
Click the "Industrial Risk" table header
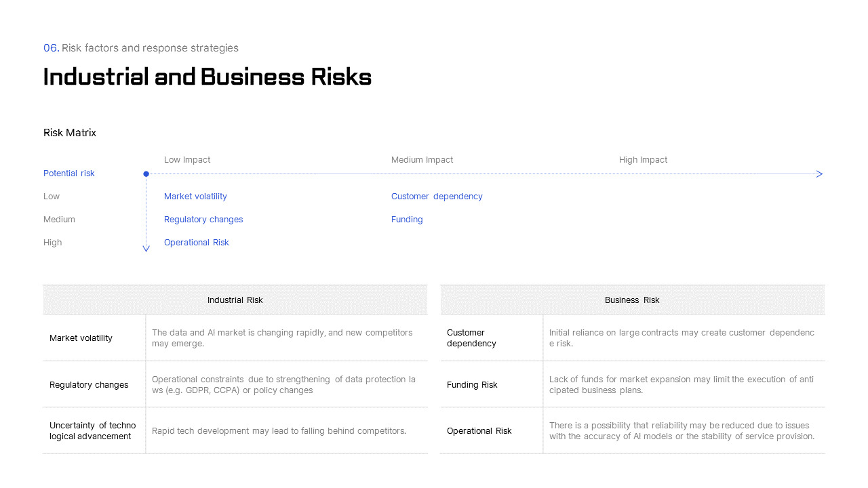point(235,300)
